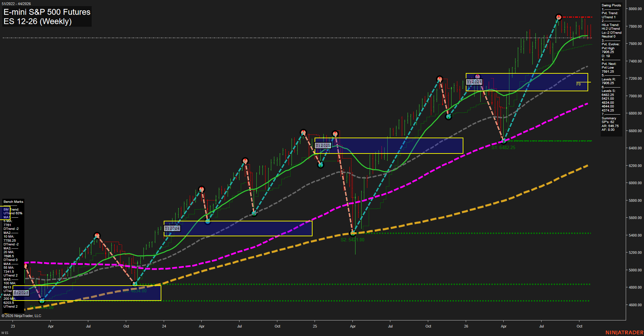Click the pivot high marker left of Y:2026 box

tap(439, 79)
